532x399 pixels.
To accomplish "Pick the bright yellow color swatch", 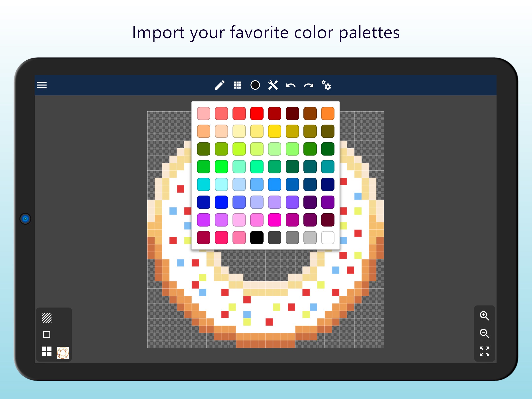I will 275,131.
